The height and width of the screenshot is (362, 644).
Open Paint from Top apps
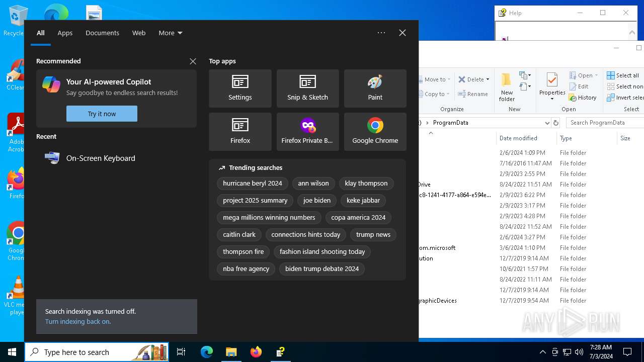click(x=375, y=88)
